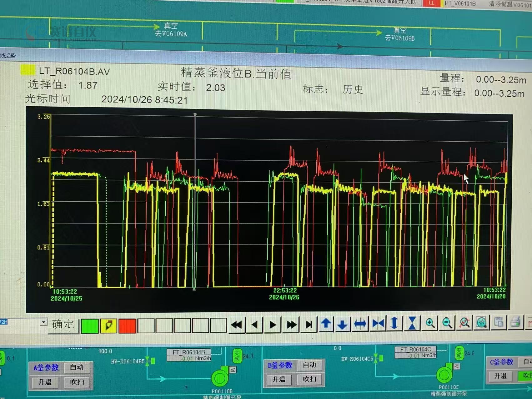532x399 pixels.
Task: Click the printer icon in trend toolbar
Action: pyautogui.click(x=515, y=322)
